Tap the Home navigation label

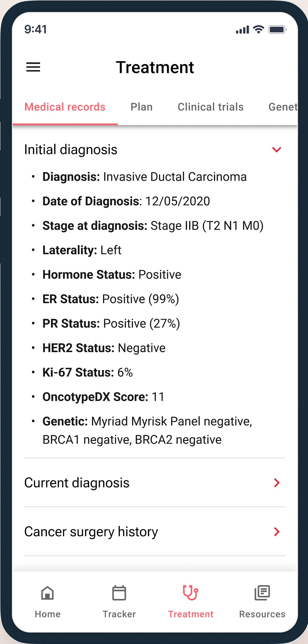click(48, 614)
